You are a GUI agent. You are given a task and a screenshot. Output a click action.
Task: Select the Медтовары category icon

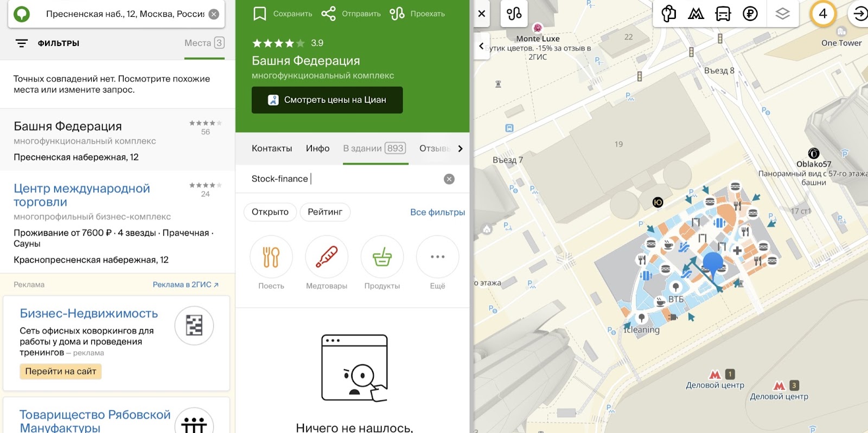(x=327, y=257)
